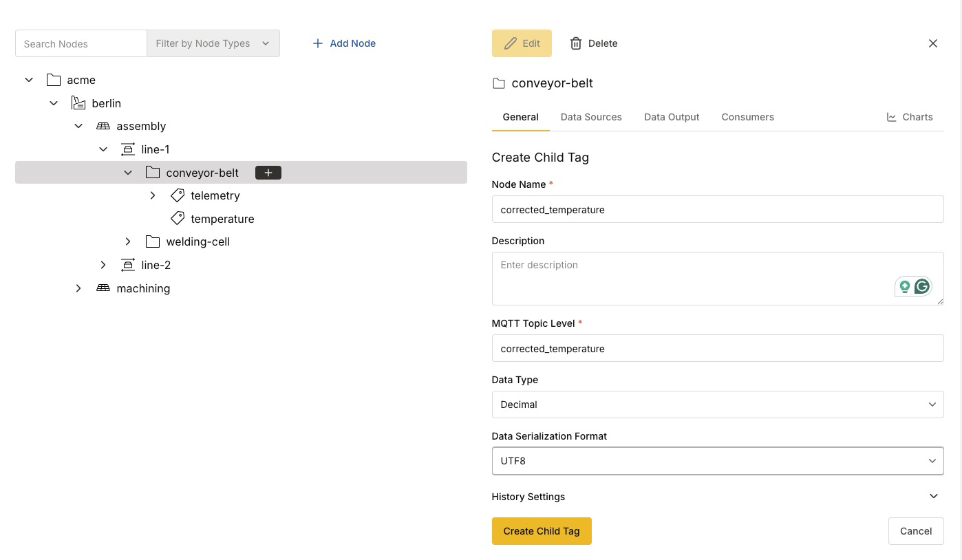Image resolution: width=962 pixels, height=560 pixels.
Task: Click the machining area icon
Action: pyautogui.click(x=103, y=288)
